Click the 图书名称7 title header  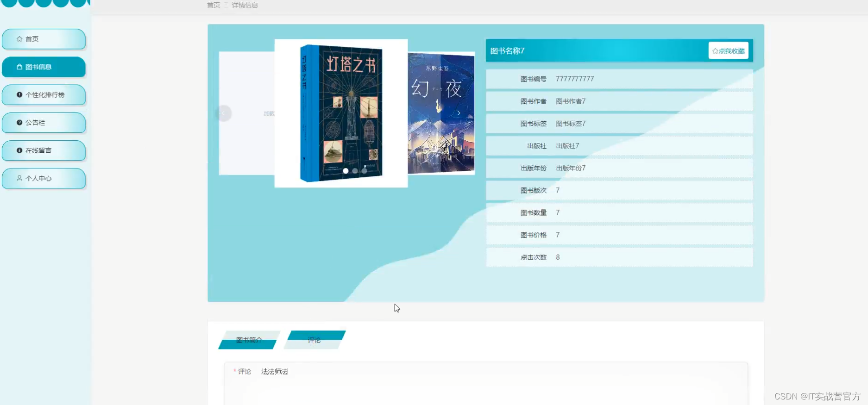pos(507,51)
